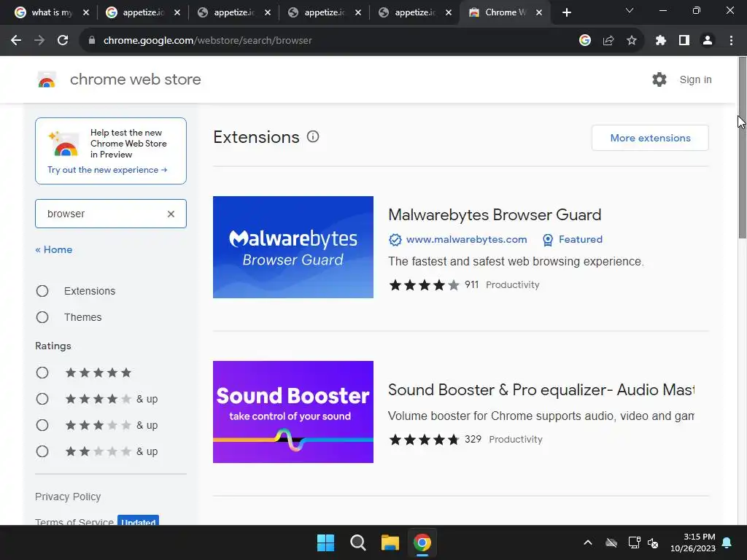Click the padlock site info icon
The height and width of the screenshot is (560, 747).
[93, 41]
